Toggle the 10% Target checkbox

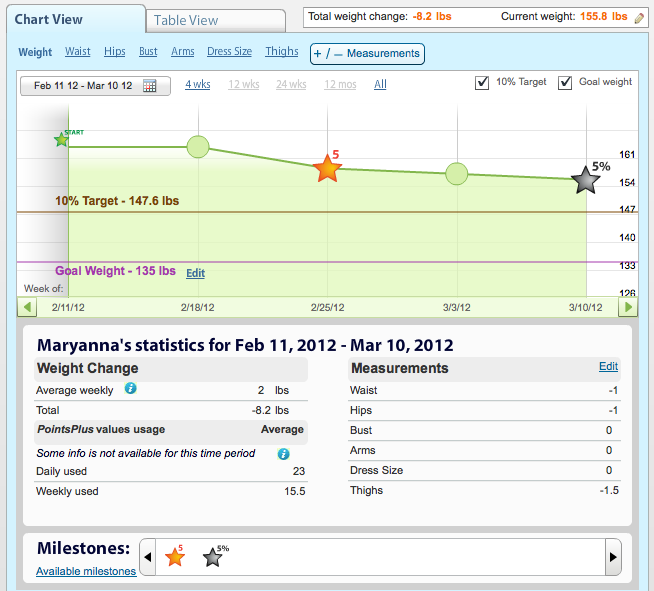pos(482,82)
